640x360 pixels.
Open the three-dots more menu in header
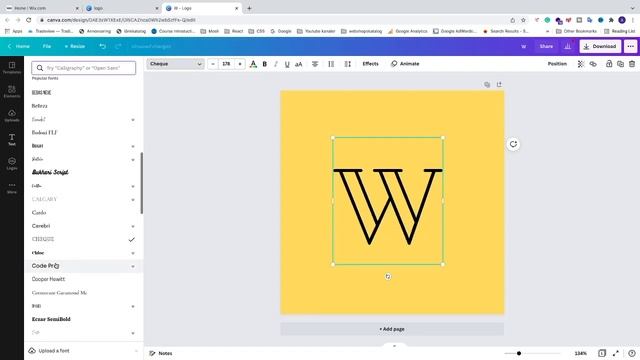click(x=630, y=47)
